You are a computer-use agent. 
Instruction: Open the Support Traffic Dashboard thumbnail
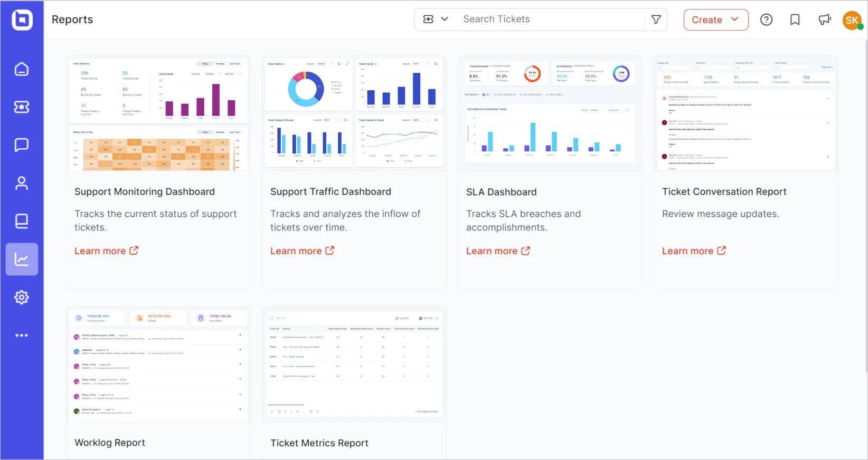354,114
